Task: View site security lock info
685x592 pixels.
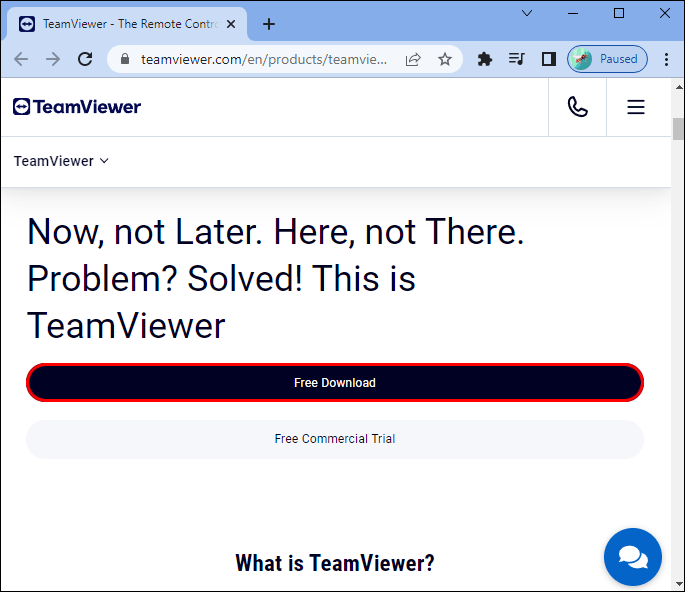Action: point(125,59)
